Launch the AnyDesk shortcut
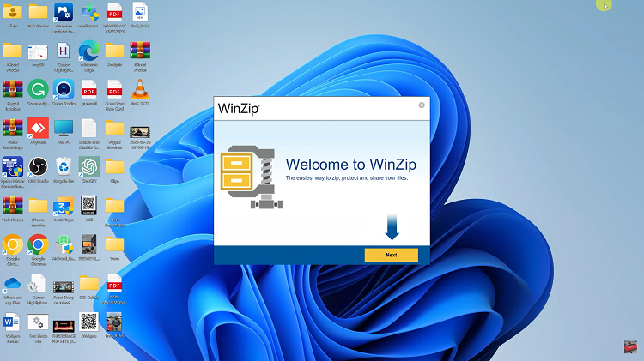The height and width of the screenshot is (361, 644). point(38,129)
